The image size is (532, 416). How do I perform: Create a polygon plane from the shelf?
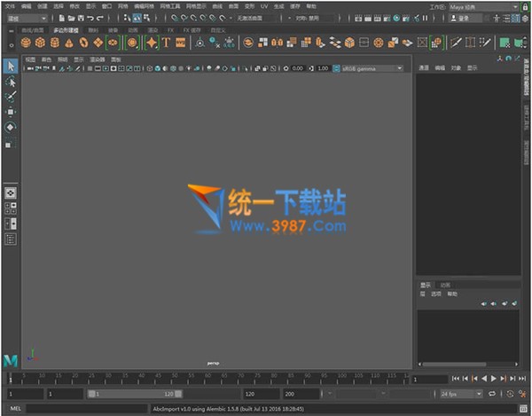(x=98, y=43)
